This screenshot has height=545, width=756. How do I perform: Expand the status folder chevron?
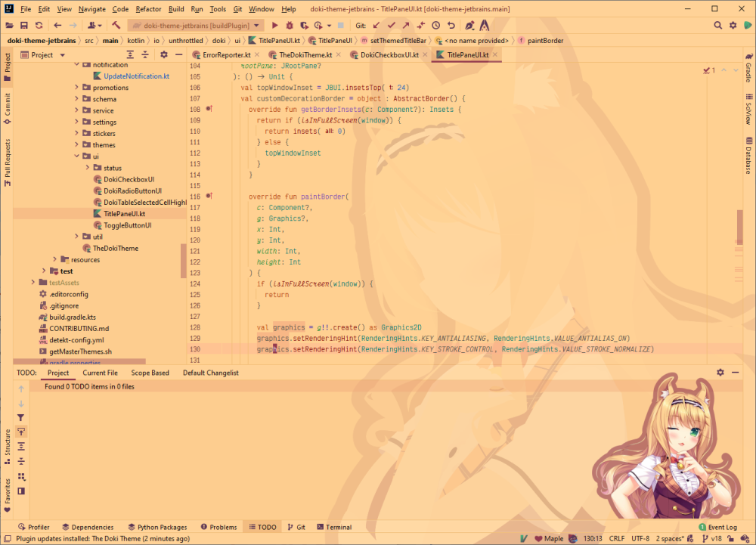88,168
